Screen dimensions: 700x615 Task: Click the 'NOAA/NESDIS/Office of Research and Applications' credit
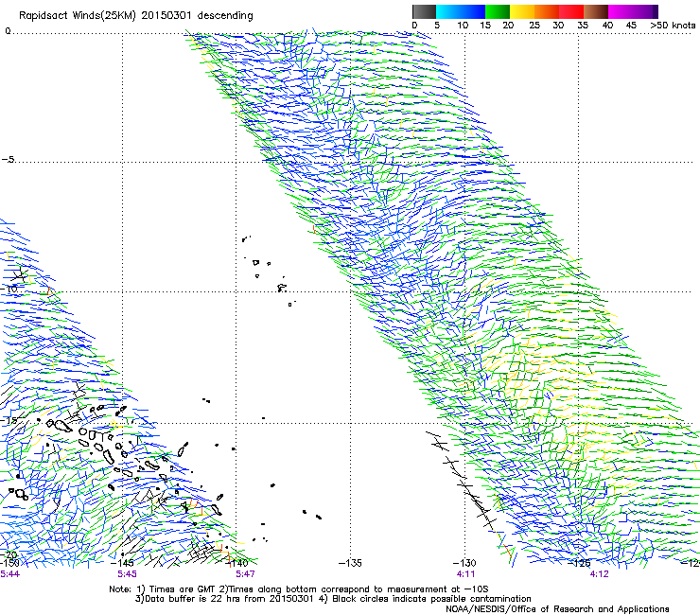[x=557, y=608]
